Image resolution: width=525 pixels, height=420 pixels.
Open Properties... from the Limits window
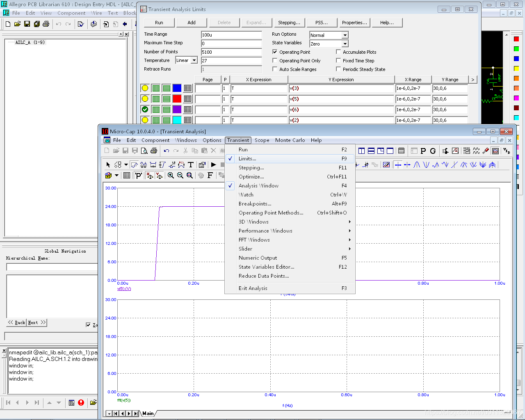(x=354, y=23)
